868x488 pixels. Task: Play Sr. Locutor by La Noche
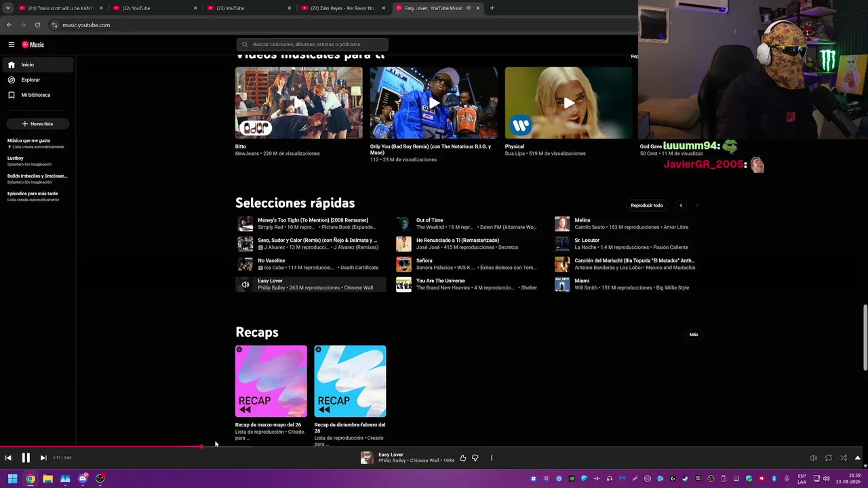tap(628, 244)
